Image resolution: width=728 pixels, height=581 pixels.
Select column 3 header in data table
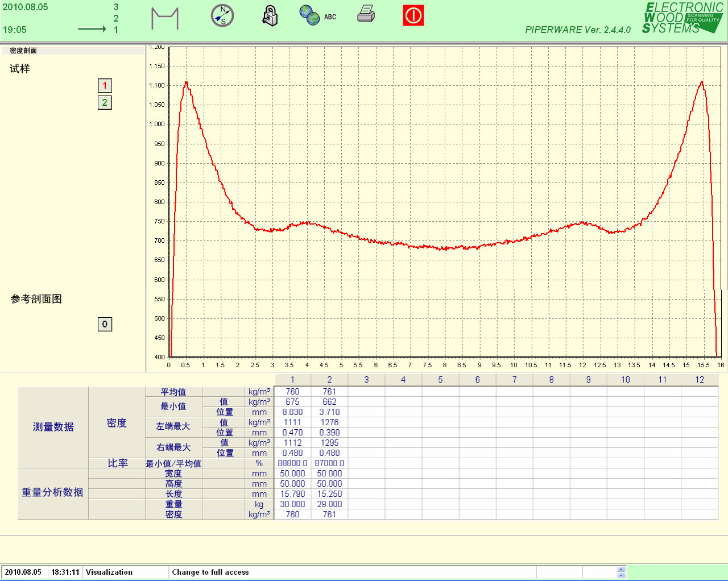click(366, 380)
